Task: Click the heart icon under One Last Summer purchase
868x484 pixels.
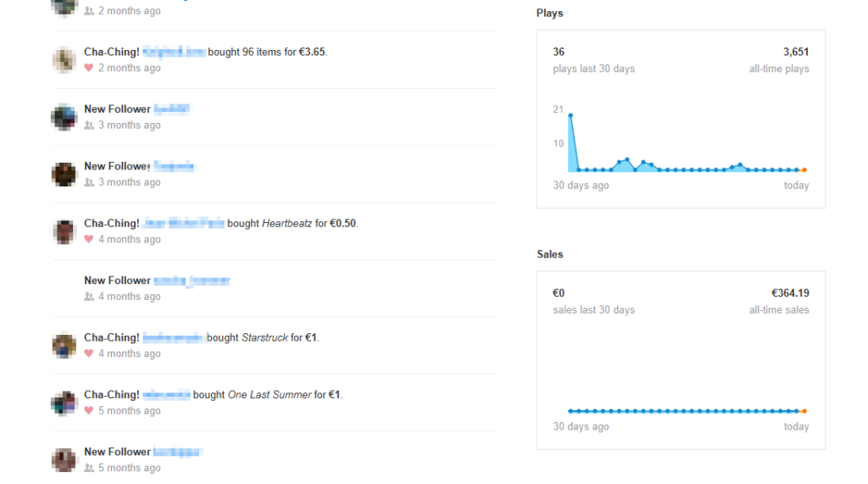Action: click(x=89, y=410)
